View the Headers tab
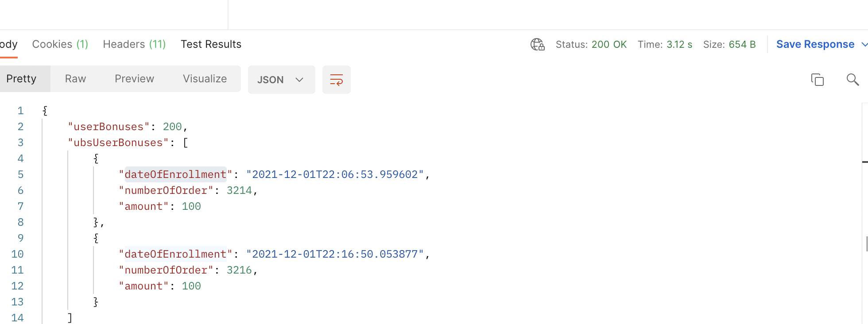 click(x=134, y=44)
